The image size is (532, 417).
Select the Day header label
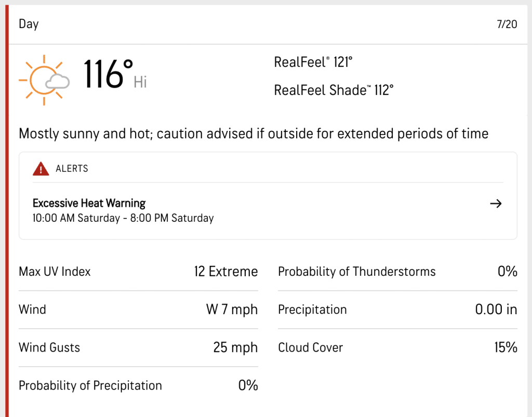(x=29, y=24)
